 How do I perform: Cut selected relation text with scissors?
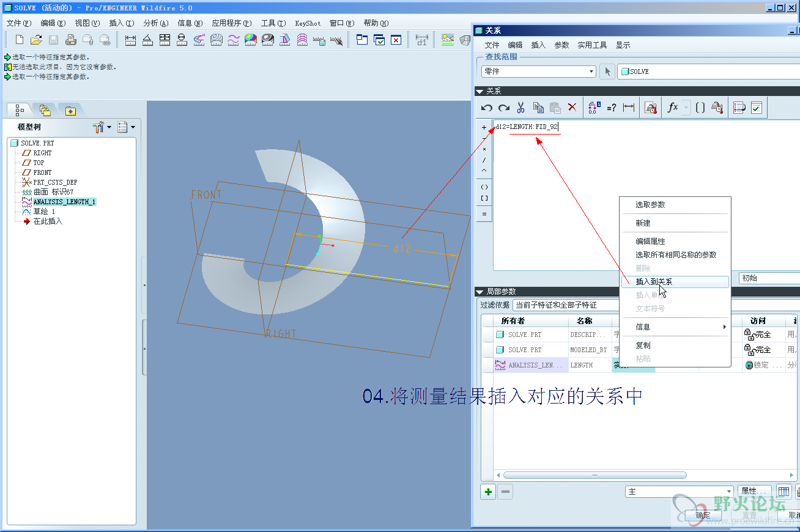[x=521, y=108]
